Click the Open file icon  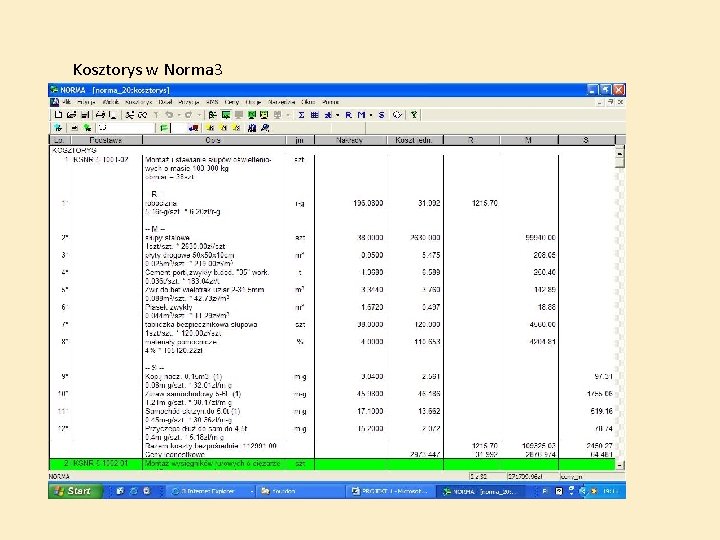tap(71, 115)
